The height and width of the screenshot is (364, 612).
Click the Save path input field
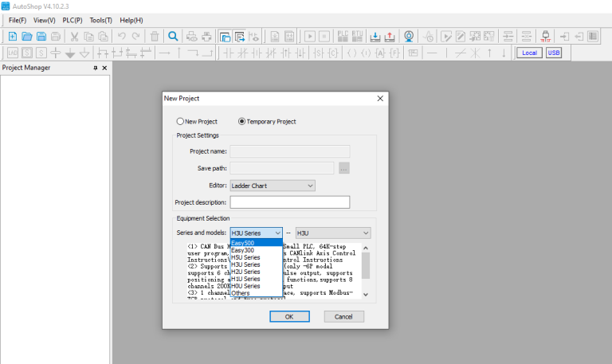[x=282, y=168]
